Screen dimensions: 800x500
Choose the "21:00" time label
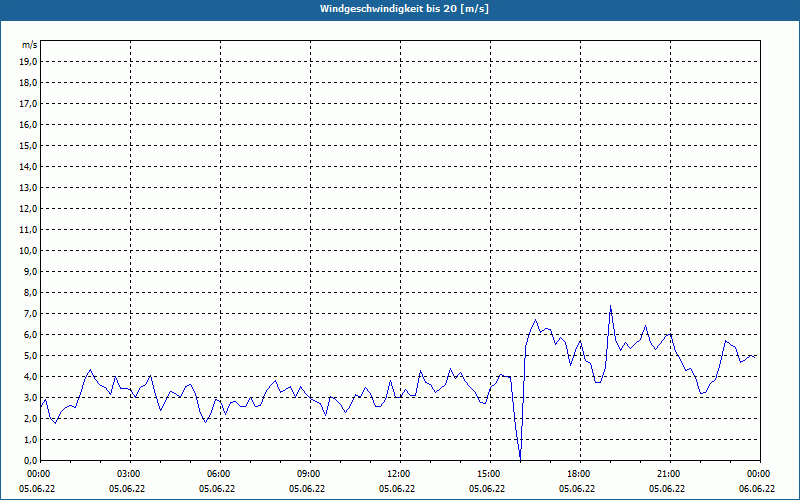[x=670, y=474]
